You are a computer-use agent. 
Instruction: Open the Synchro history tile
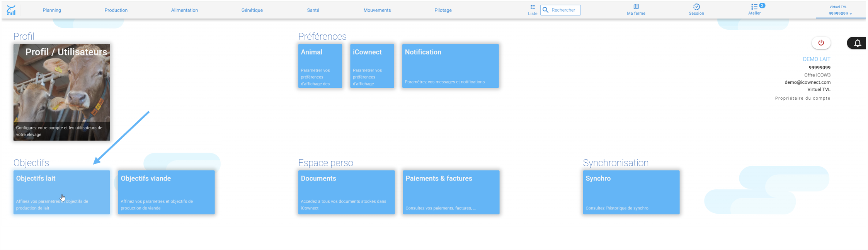click(631, 192)
